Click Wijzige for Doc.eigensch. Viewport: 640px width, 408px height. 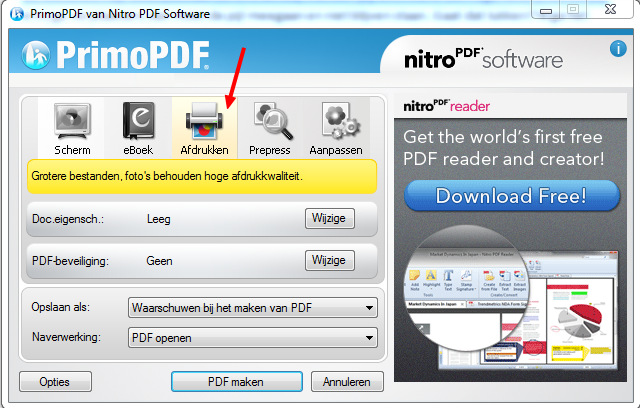click(x=330, y=218)
